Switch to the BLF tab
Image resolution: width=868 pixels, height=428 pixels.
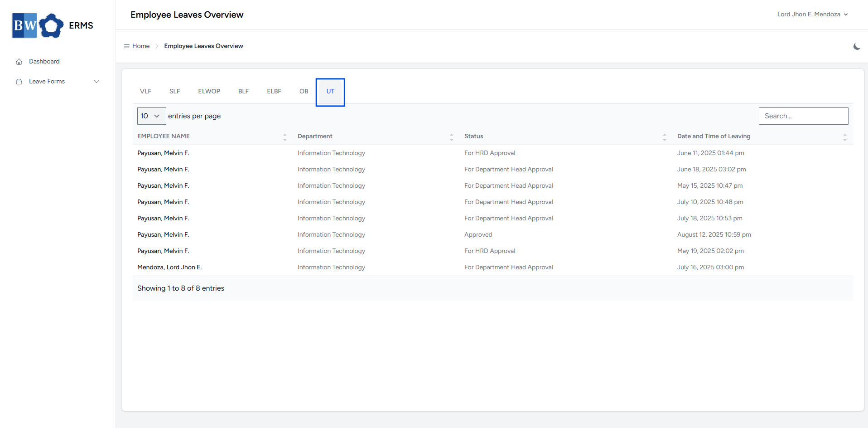[x=244, y=92]
